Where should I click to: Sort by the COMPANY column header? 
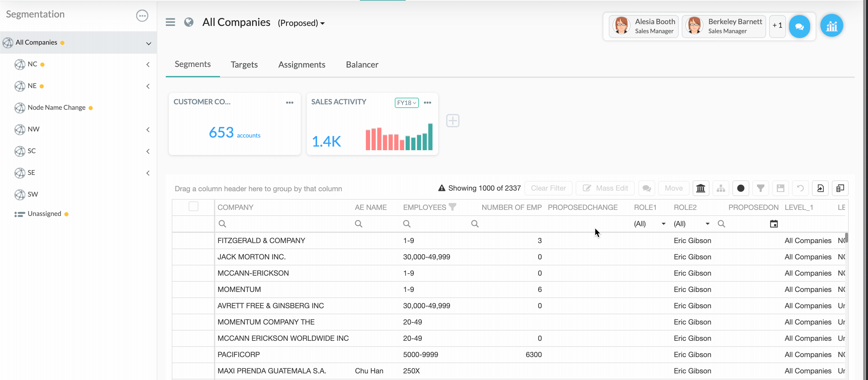(x=235, y=207)
